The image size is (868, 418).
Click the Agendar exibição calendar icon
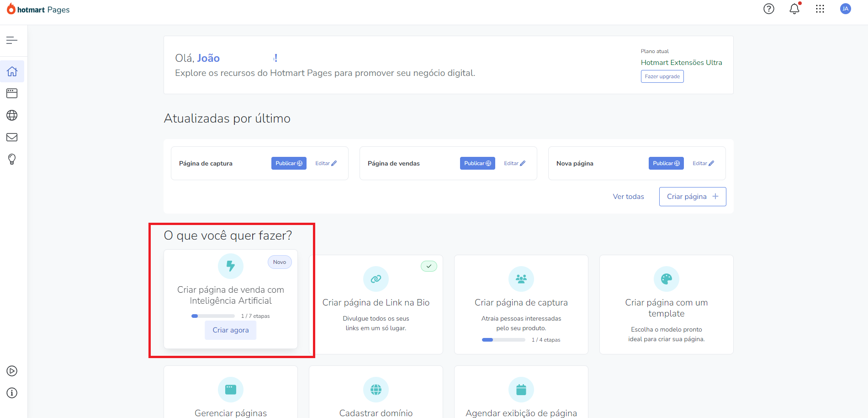(x=521, y=390)
